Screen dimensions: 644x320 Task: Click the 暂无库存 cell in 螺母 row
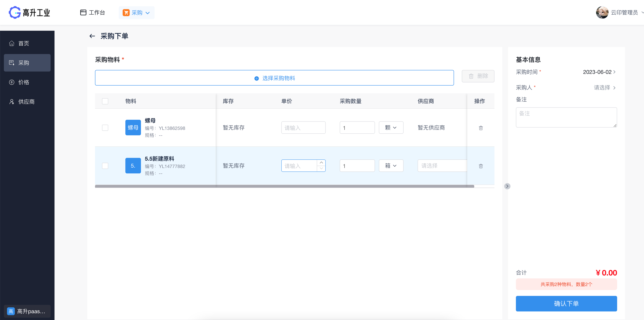(233, 128)
